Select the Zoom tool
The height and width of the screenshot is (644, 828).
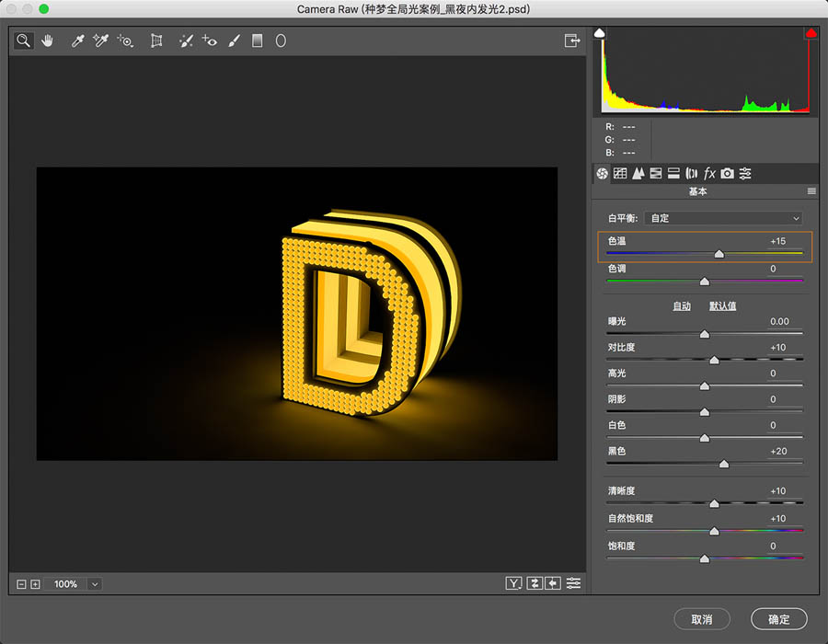pos(23,40)
